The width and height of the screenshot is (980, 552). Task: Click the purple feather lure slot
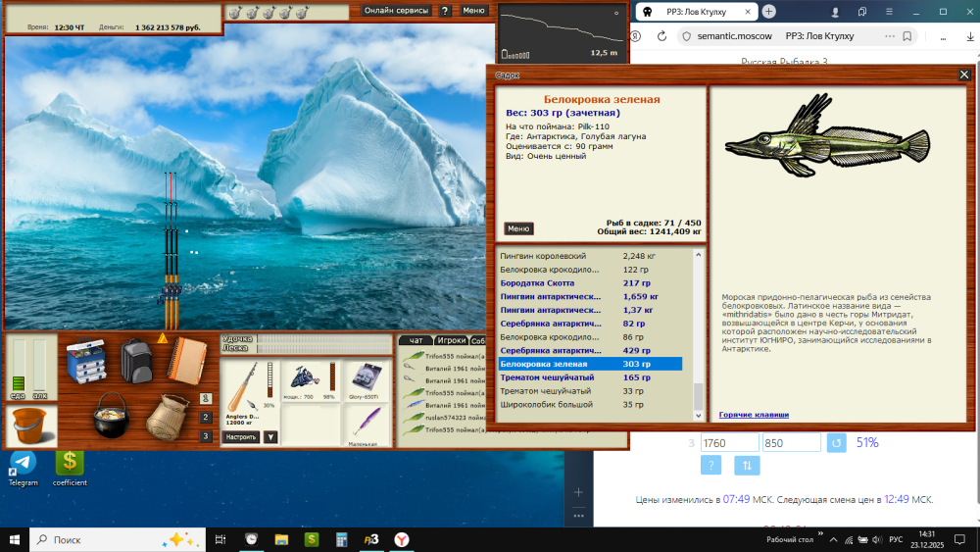click(x=367, y=425)
